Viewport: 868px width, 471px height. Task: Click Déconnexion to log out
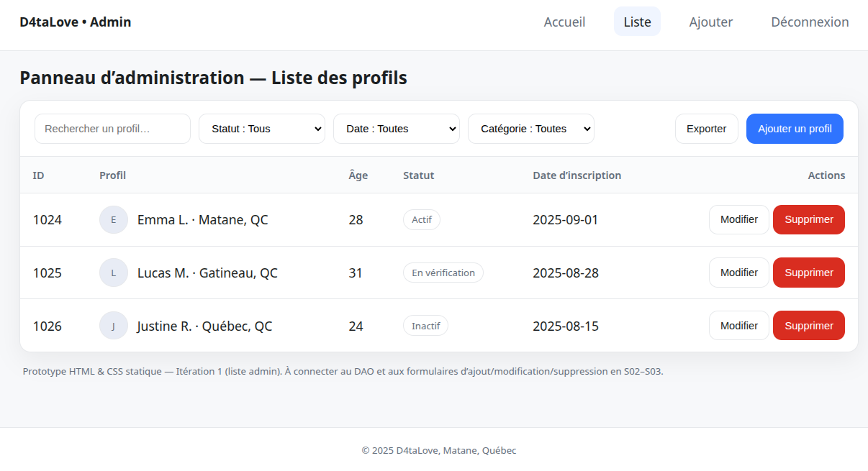[810, 22]
